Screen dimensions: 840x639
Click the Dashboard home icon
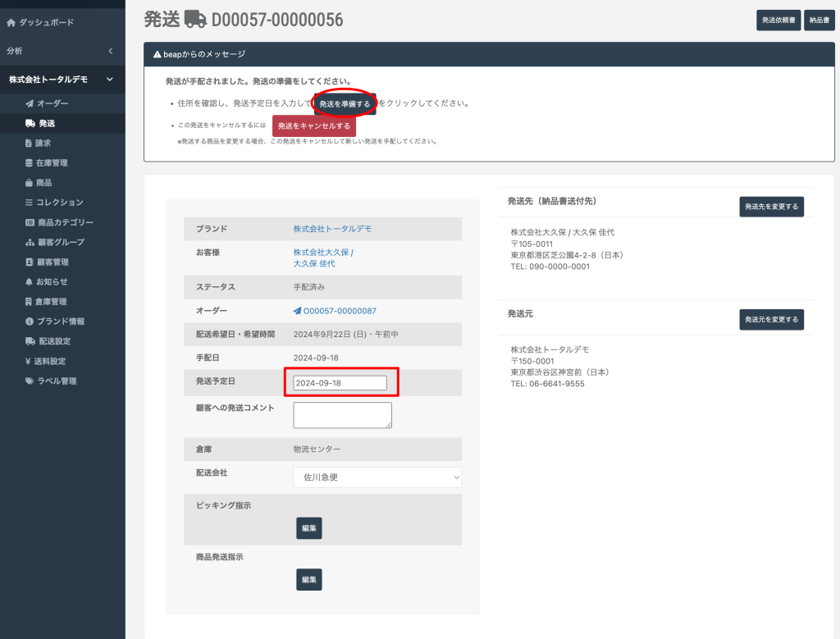(11, 22)
